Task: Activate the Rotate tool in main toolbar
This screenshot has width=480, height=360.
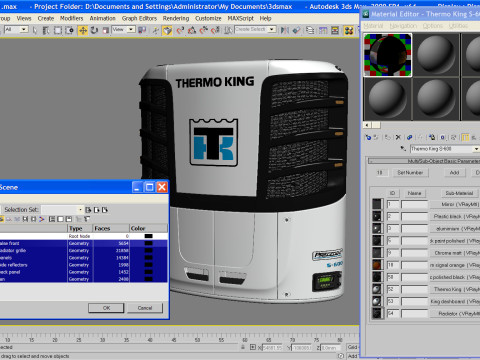Action: [94, 31]
